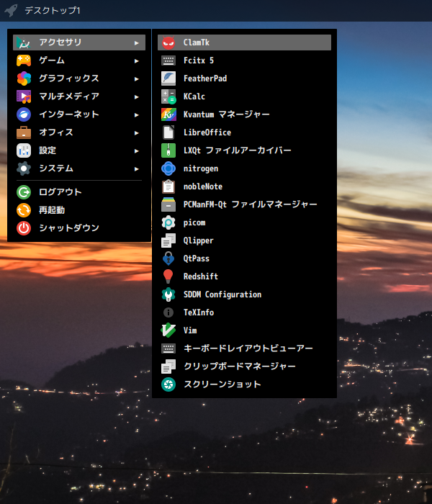
Task: Open the Vim editor icon
Action: [x=168, y=330]
